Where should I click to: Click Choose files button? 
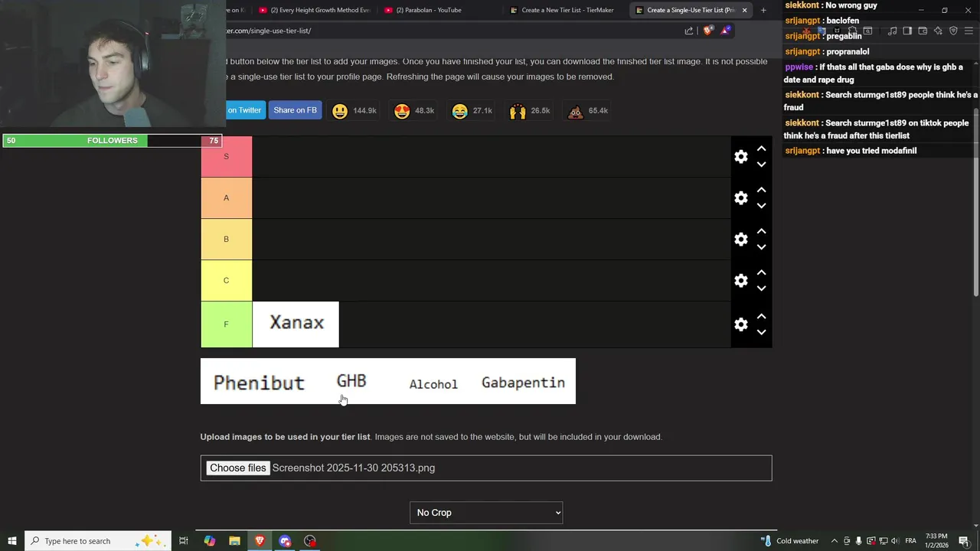coord(237,468)
